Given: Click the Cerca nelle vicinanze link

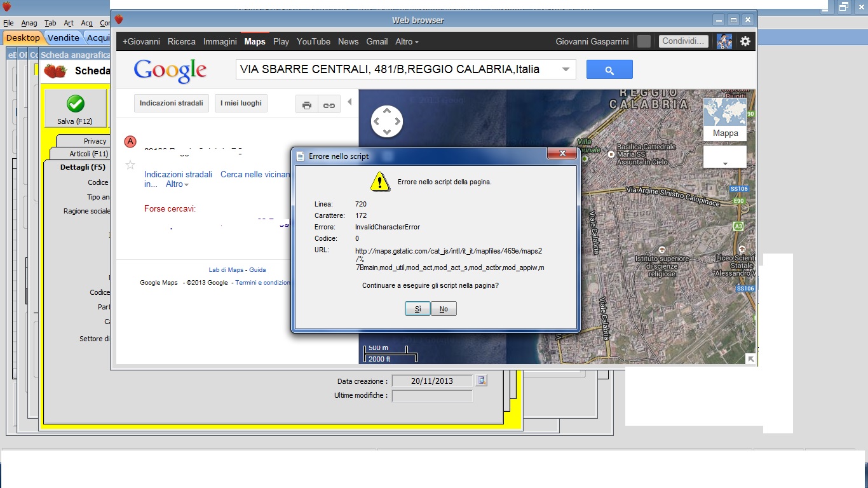Looking at the screenshot, I should click(255, 174).
